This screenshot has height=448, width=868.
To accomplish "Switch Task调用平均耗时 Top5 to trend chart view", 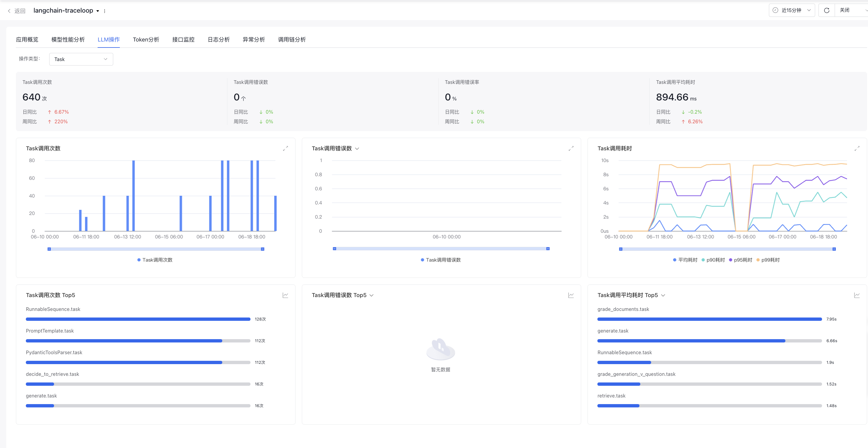I will pyautogui.click(x=857, y=295).
